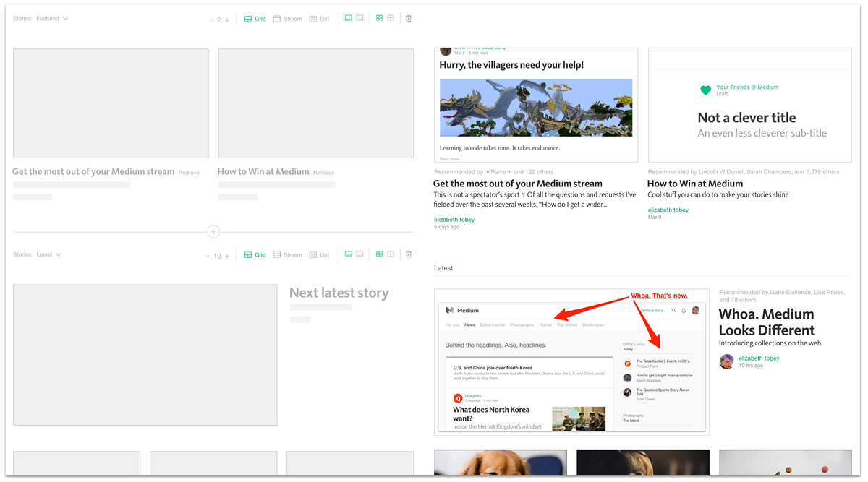Click 'Next latest story' placeholder heading
This screenshot has height=482, width=868.
339,293
